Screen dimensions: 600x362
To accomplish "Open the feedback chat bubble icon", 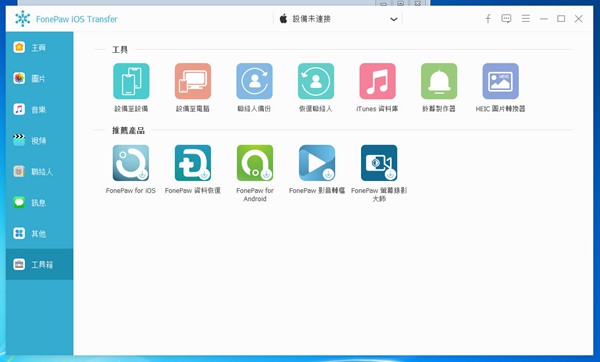I will point(506,19).
